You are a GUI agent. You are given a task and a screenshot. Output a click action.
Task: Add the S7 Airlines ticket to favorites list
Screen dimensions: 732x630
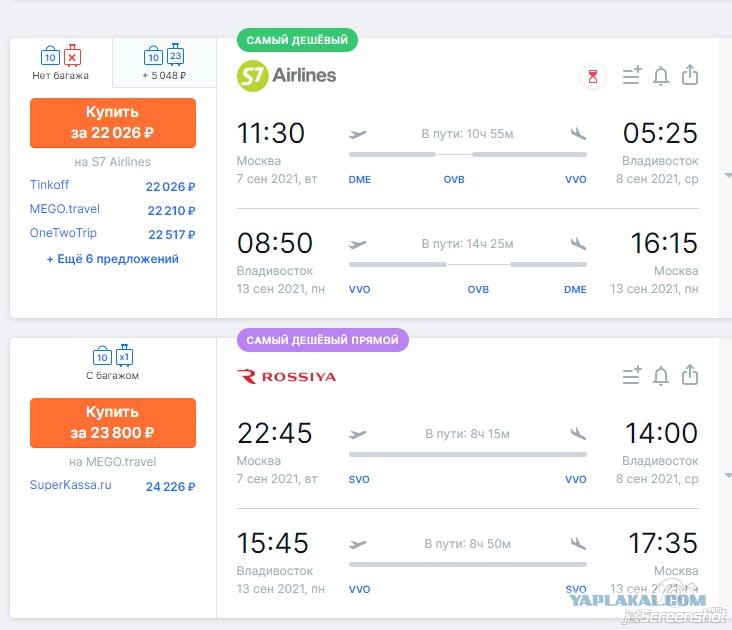click(632, 75)
